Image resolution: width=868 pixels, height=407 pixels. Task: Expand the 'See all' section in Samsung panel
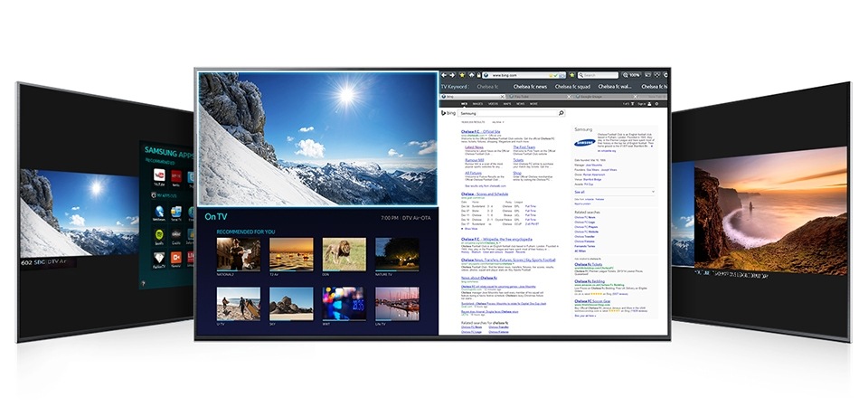click(x=614, y=192)
